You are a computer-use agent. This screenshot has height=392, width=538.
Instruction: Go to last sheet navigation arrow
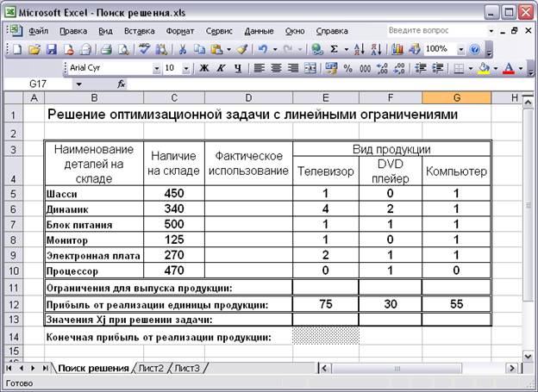pos(45,369)
